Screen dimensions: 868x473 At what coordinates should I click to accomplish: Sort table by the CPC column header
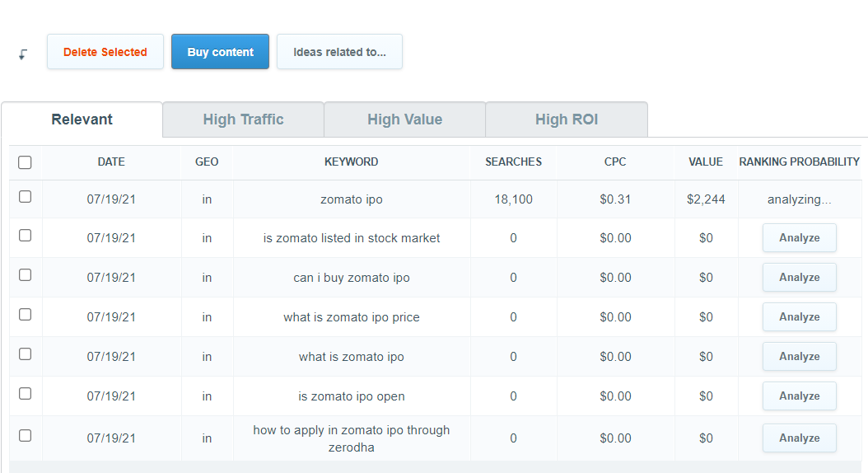pyautogui.click(x=615, y=162)
